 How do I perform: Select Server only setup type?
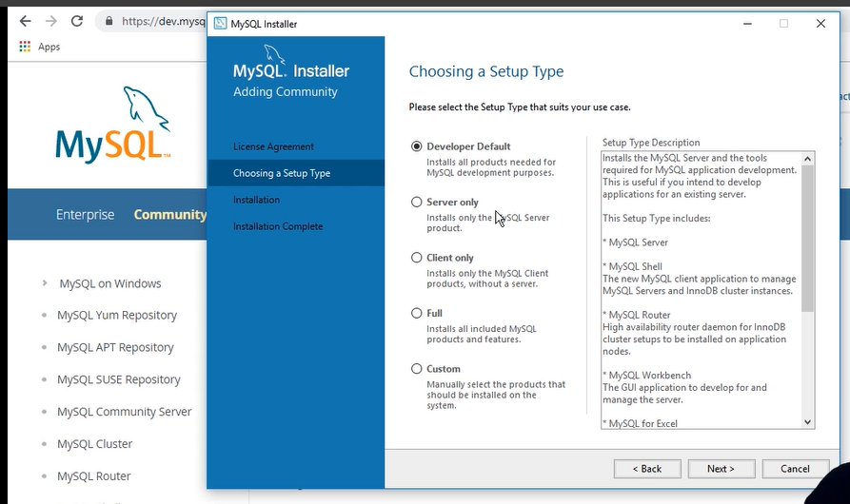pyautogui.click(x=416, y=202)
